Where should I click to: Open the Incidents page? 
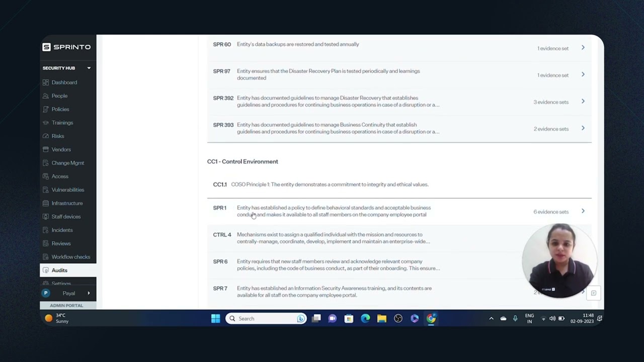[x=62, y=230]
